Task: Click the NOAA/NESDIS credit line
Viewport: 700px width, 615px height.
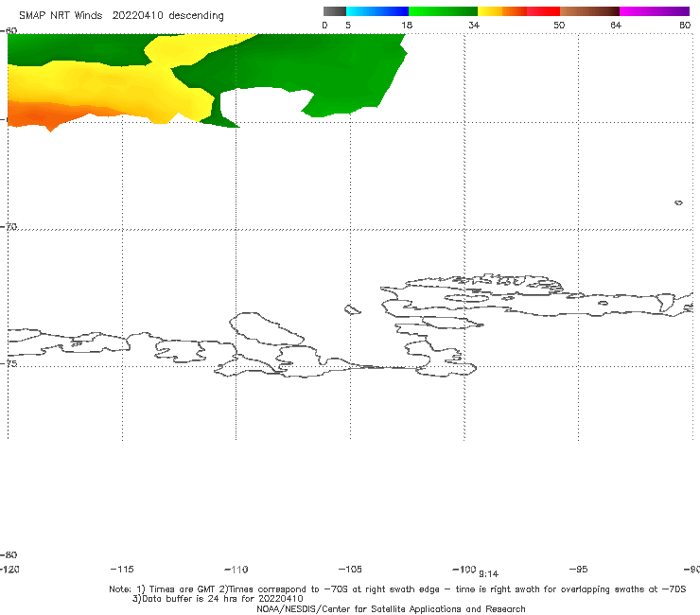Action: [391, 609]
